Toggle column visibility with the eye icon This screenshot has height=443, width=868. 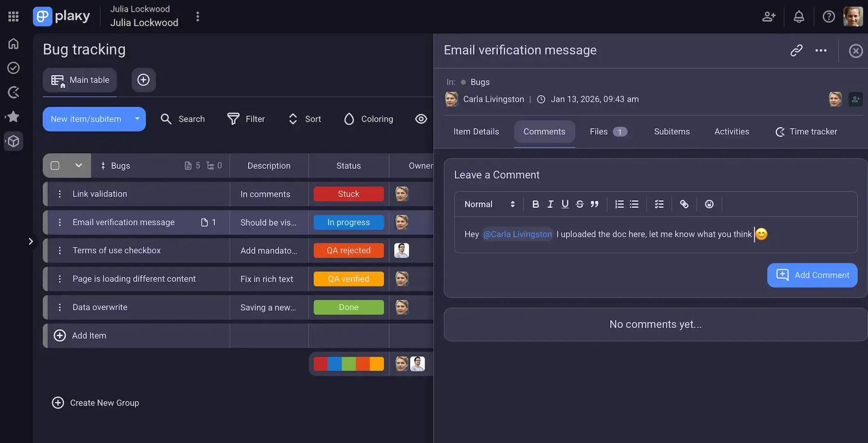tap(421, 119)
